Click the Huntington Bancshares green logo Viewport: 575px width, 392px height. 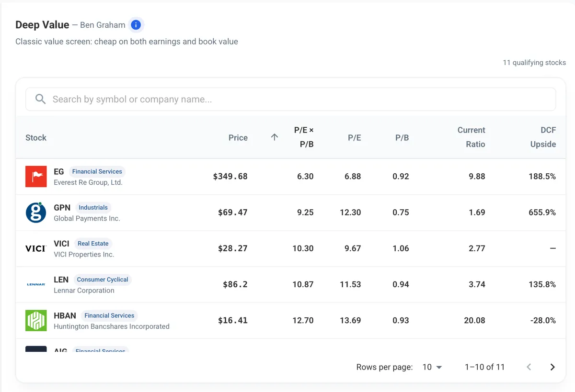[36, 321]
